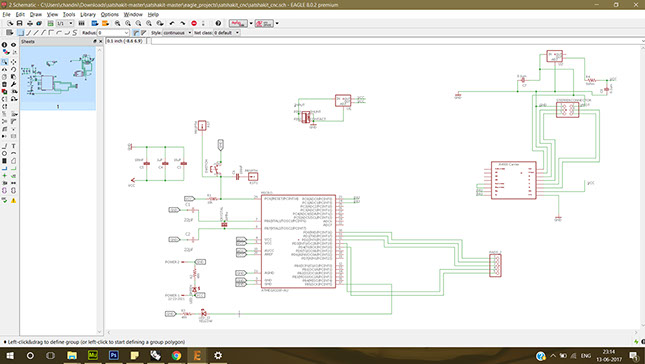Toggle the rounded wire miter option
645x364 pixels.
point(136,32)
